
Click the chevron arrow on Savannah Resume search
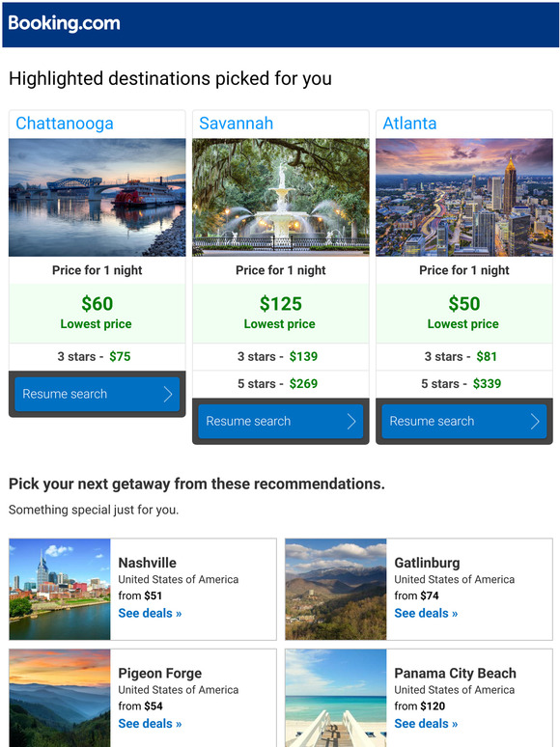(x=351, y=421)
